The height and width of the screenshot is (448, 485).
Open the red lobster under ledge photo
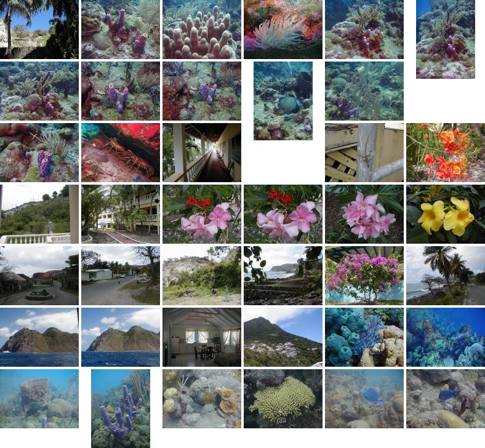point(121,153)
